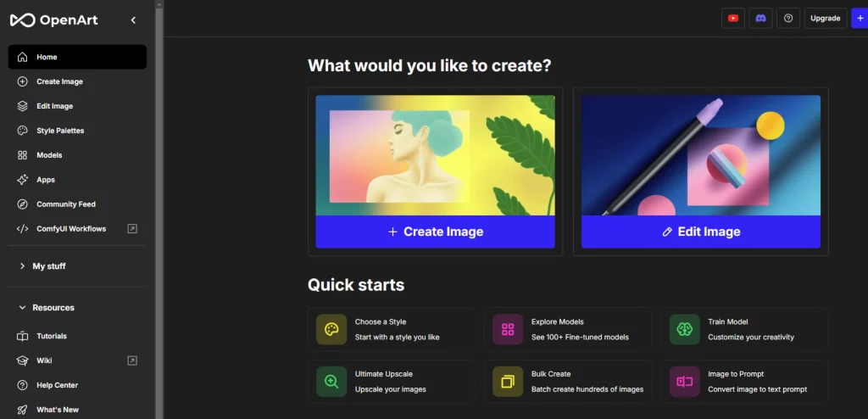Go to Community Feed
Image resolution: width=868 pixels, height=419 pixels.
coord(65,204)
